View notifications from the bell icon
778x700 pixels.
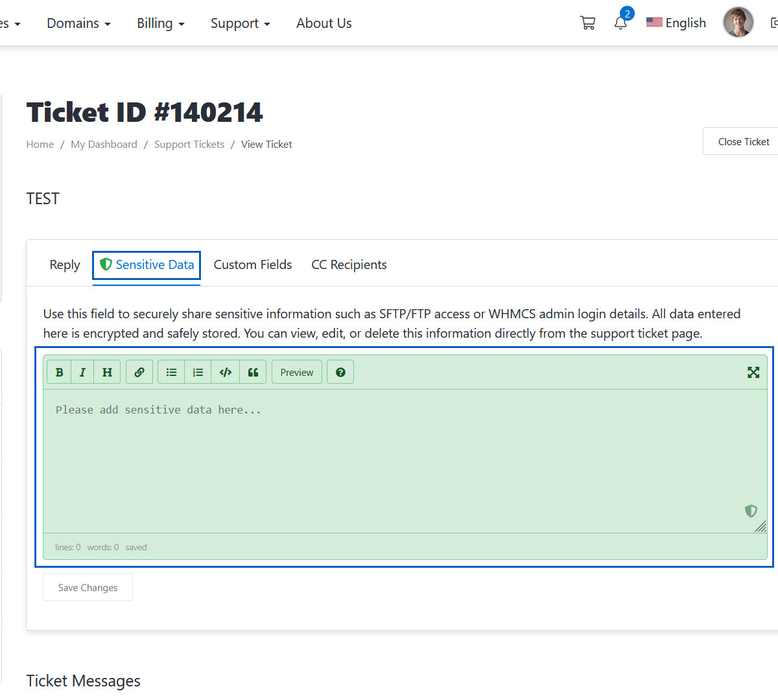(x=620, y=23)
